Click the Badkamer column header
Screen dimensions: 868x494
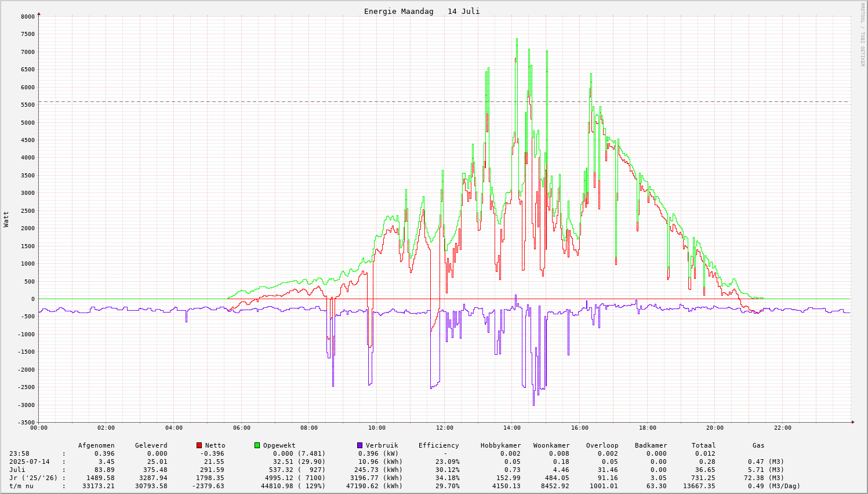tap(651, 445)
